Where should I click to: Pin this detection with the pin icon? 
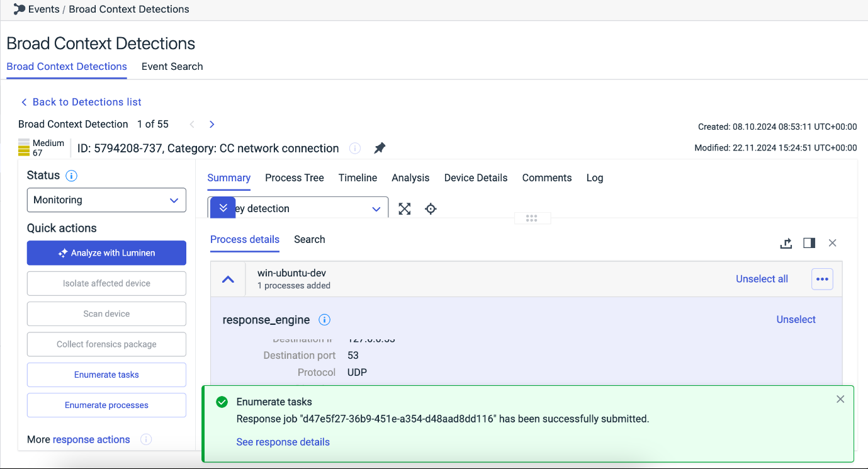point(380,149)
